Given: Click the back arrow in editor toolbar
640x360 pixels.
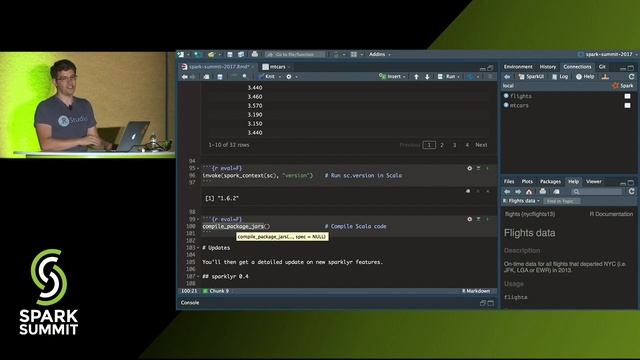Looking at the screenshot, I should coord(184,77).
